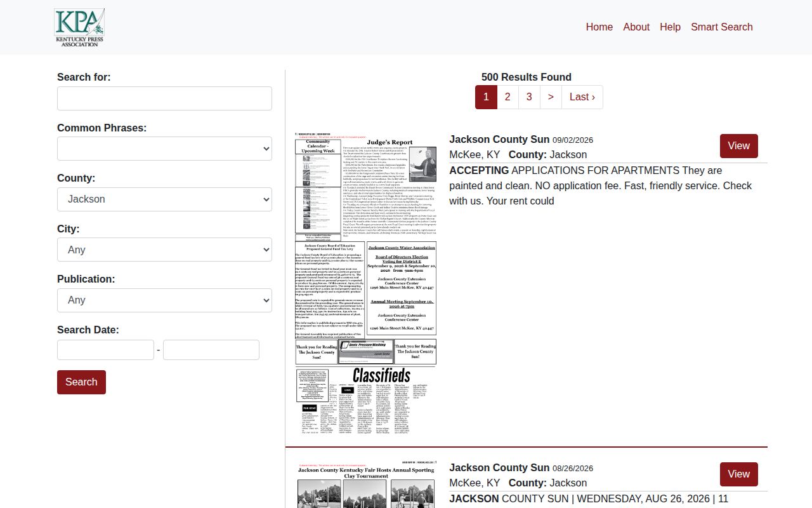Click the Search Date end field
This screenshot has height=508, width=812.
point(211,350)
